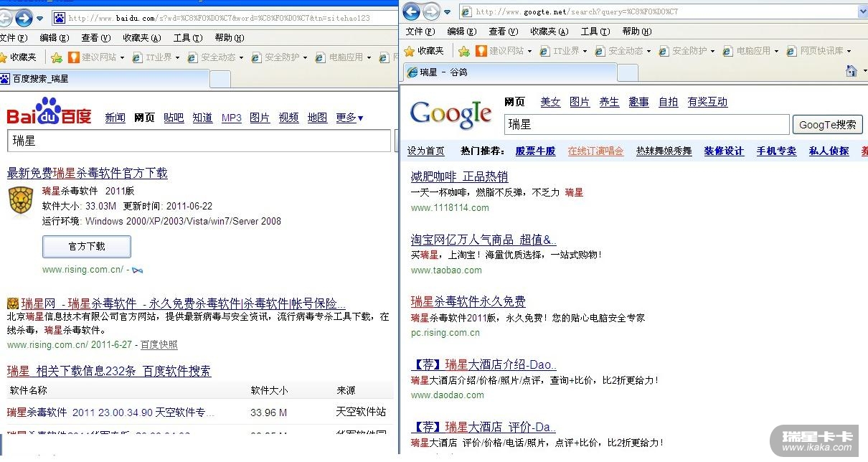
Task: Focus the Baidu search input box
Action: coord(199,141)
